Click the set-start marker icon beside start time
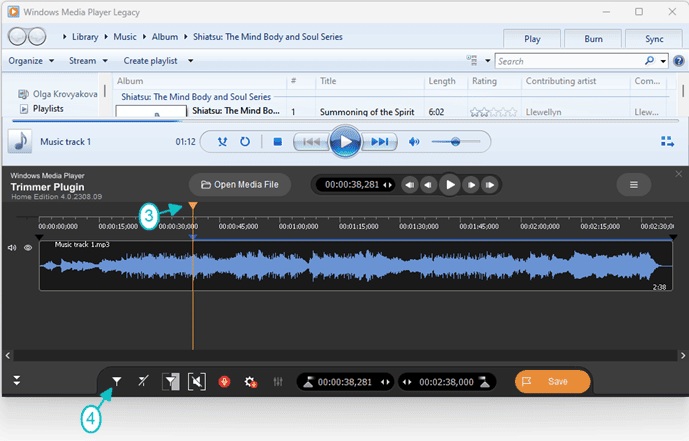 click(308, 382)
